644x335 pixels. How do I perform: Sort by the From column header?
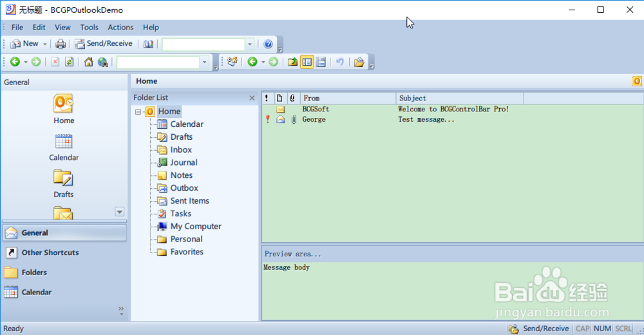coord(348,98)
